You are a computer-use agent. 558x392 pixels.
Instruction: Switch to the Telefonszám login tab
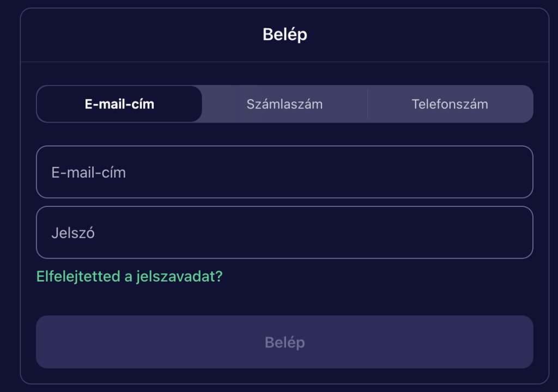coord(450,104)
